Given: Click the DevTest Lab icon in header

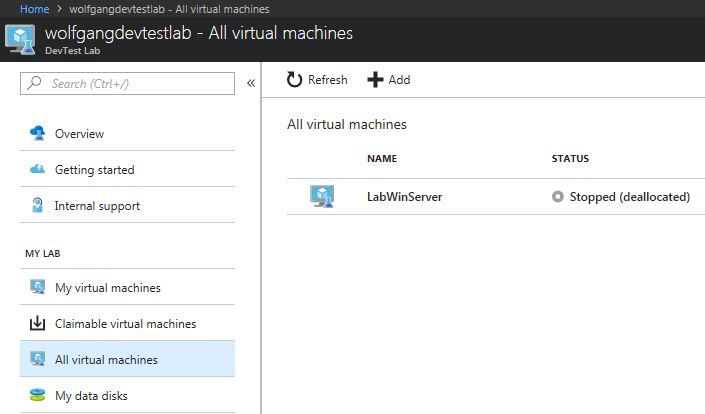Looking at the screenshot, I should (20, 40).
